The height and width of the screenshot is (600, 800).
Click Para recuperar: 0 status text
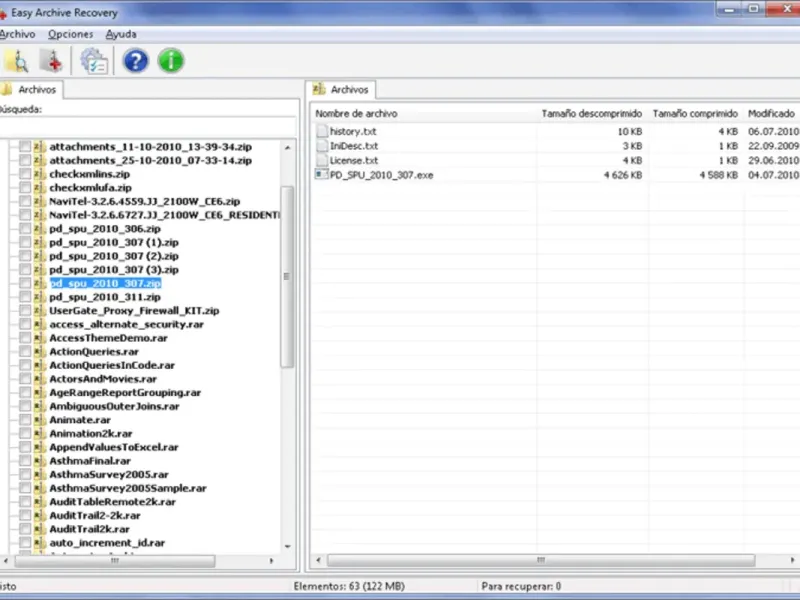coord(521,586)
